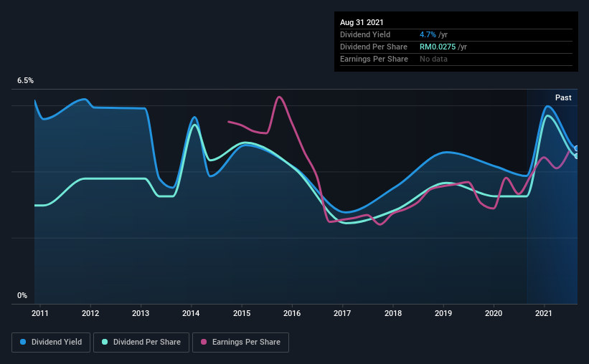Toggle the Earnings Per Share legend button
Screen dimensions: 589x364
pyautogui.click(x=240, y=343)
